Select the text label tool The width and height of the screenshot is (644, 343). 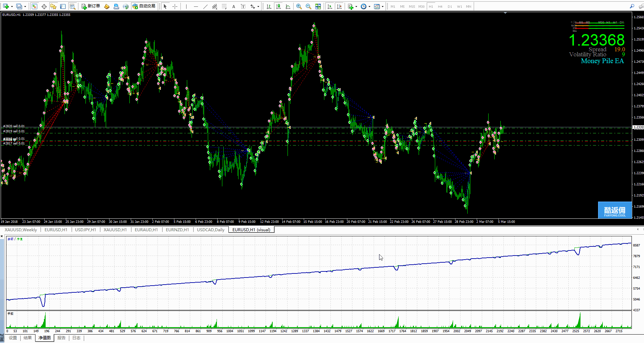tap(233, 6)
